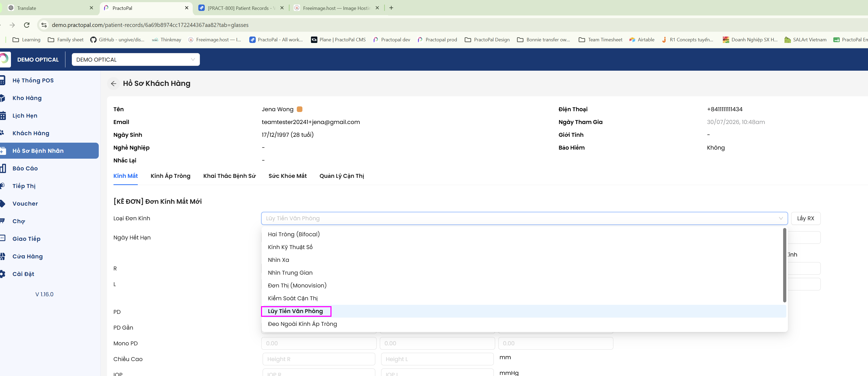Click the phone number +84111111434

(724, 109)
